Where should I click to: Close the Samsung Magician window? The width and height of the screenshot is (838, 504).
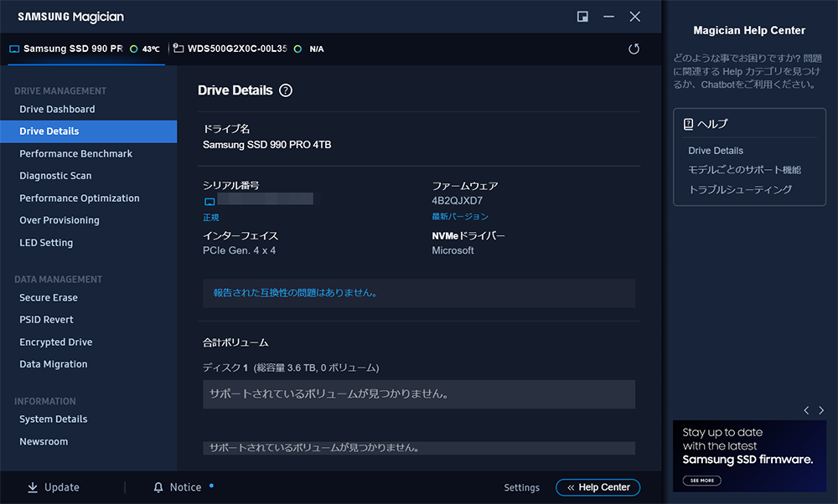(635, 17)
